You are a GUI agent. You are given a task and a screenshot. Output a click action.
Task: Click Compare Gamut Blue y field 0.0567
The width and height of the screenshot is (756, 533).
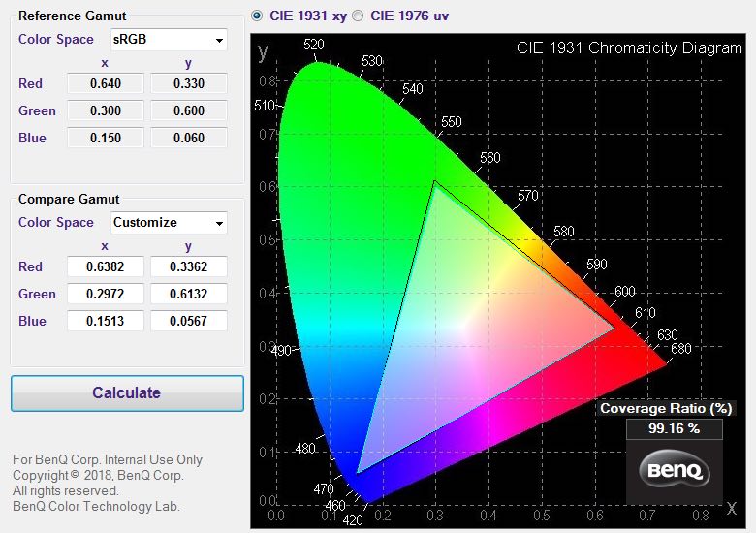188,321
